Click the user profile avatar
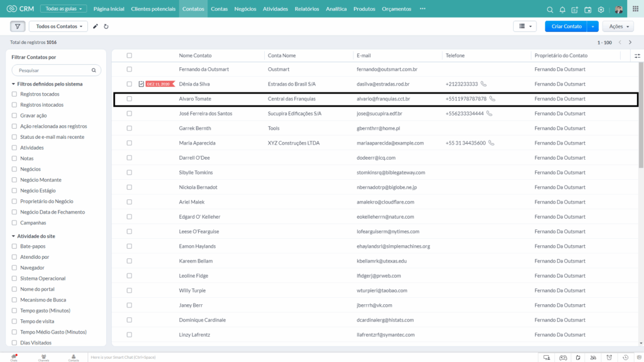This screenshot has height=362, width=644. 619,9
